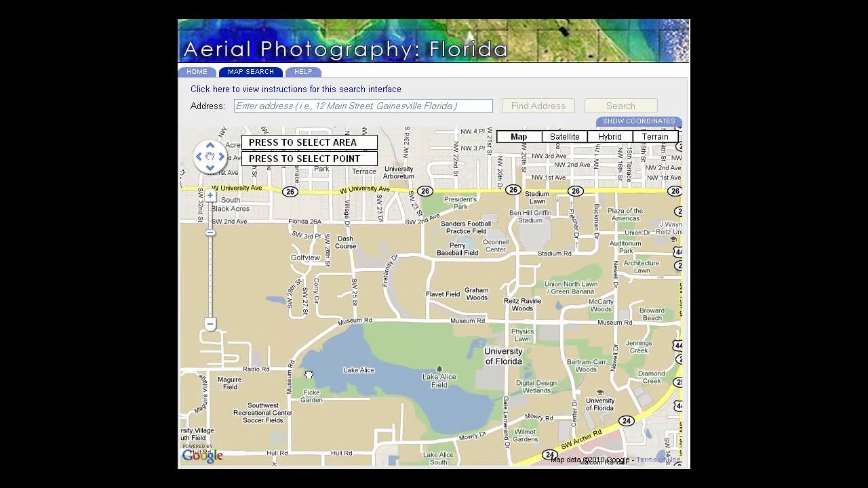This screenshot has height=488, width=868.
Task: Click the Southwest Recreational Center Soccer Fields label
Action: (263, 413)
